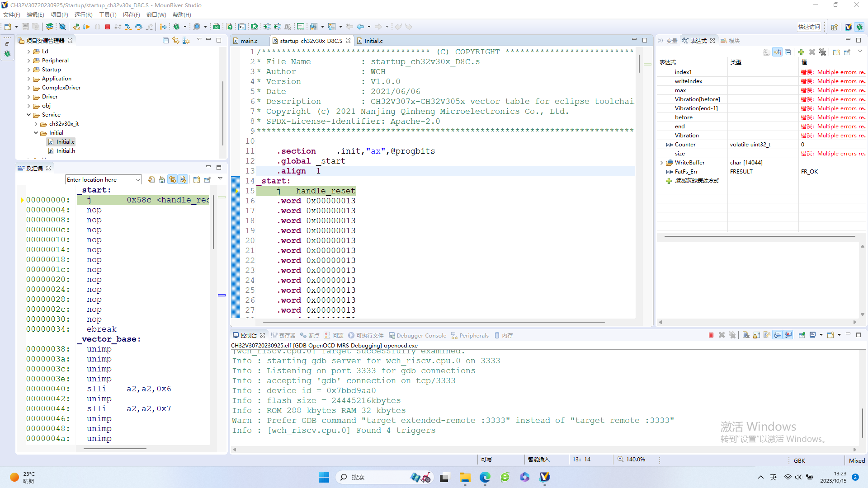868x488 pixels.
Task: Stop debugging with red Terminate icon
Action: pyautogui.click(x=108, y=27)
